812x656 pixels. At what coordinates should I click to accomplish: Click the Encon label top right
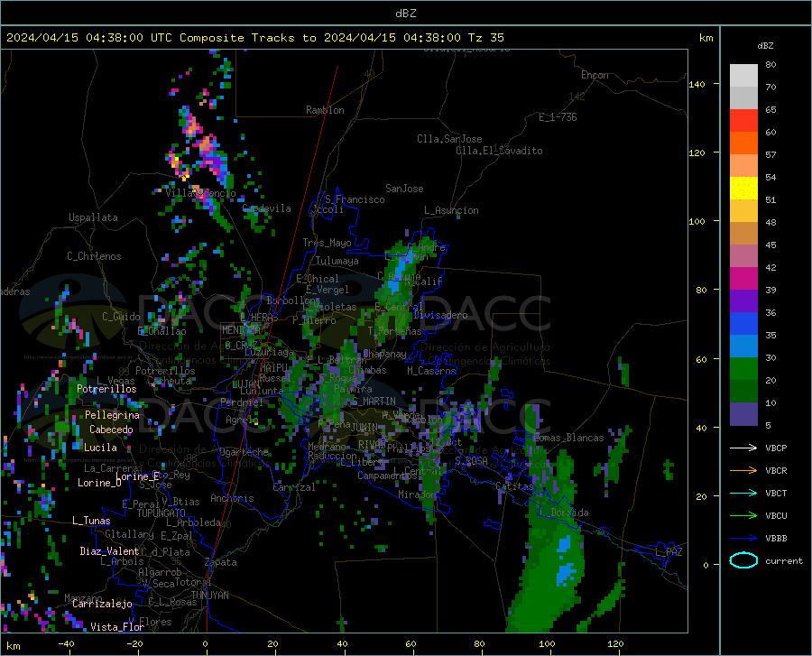[595, 75]
